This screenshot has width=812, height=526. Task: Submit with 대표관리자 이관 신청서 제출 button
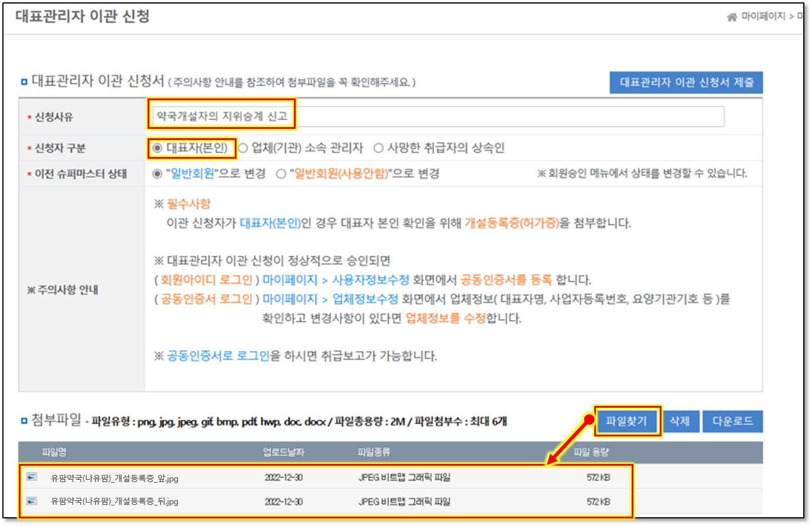[x=686, y=83]
